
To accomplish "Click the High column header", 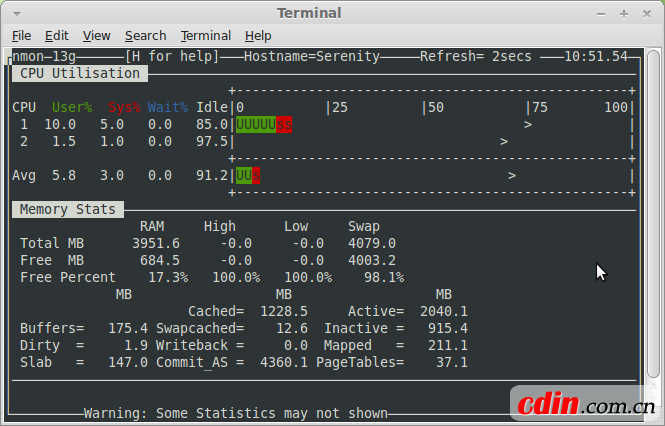I will (x=220, y=227).
